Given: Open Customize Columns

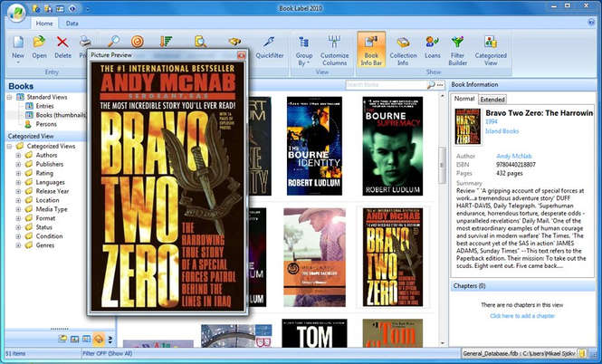Looking at the screenshot, I should pyautogui.click(x=334, y=51).
